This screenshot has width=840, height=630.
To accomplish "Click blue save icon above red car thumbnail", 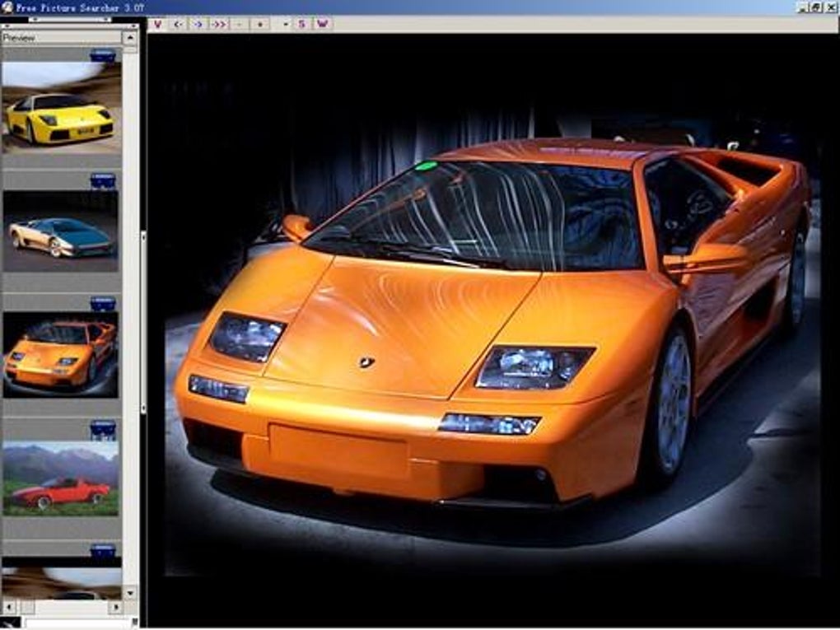I will [x=103, y=428].
